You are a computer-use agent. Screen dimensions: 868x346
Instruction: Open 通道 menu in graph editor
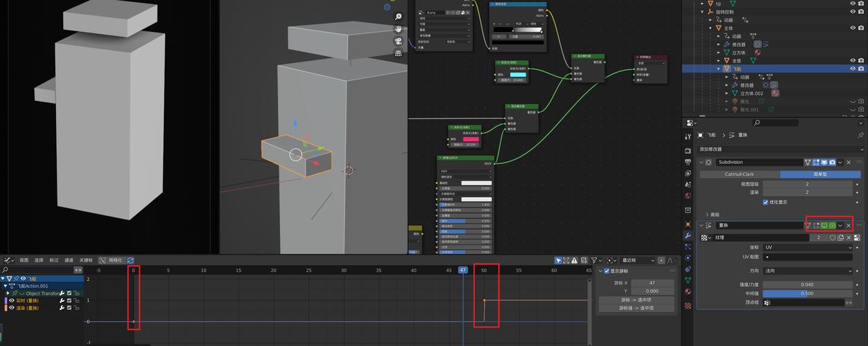pos(69,260)
